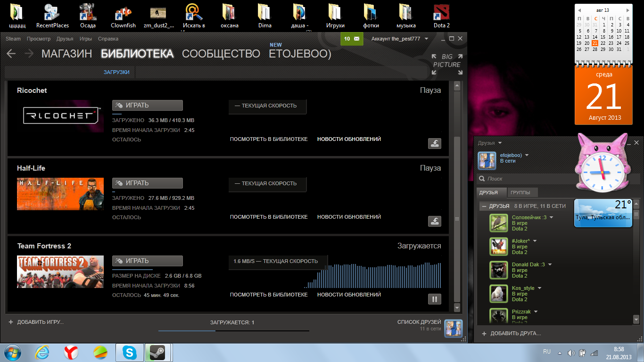Open the ETOJEBOO) profile section

(300, 54)
